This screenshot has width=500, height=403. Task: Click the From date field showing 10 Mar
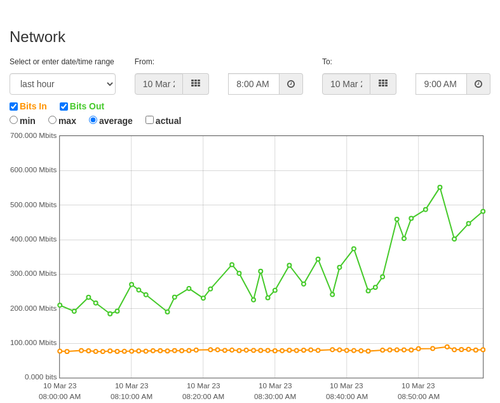pyautogui.click(x=159, y=84)
